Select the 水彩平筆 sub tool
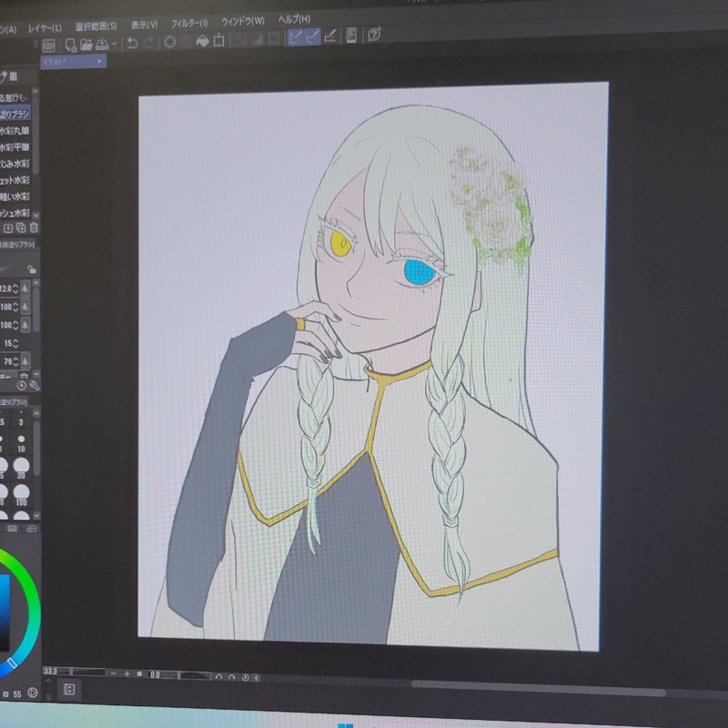Screen dimensions: 728x728 (15, 147)
